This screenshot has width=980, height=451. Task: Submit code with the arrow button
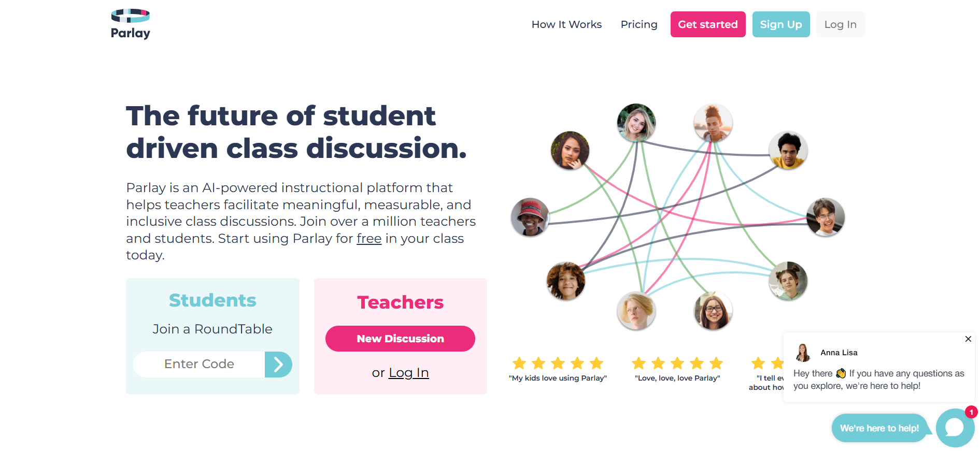tap(278, 365)
